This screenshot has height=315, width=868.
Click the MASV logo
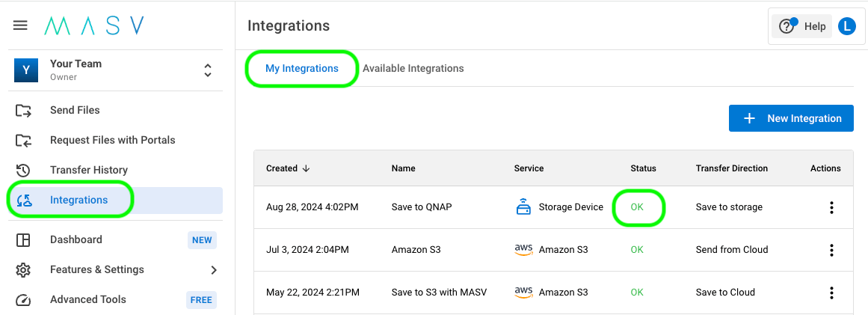pyautogui.click(x=94, y=26)
